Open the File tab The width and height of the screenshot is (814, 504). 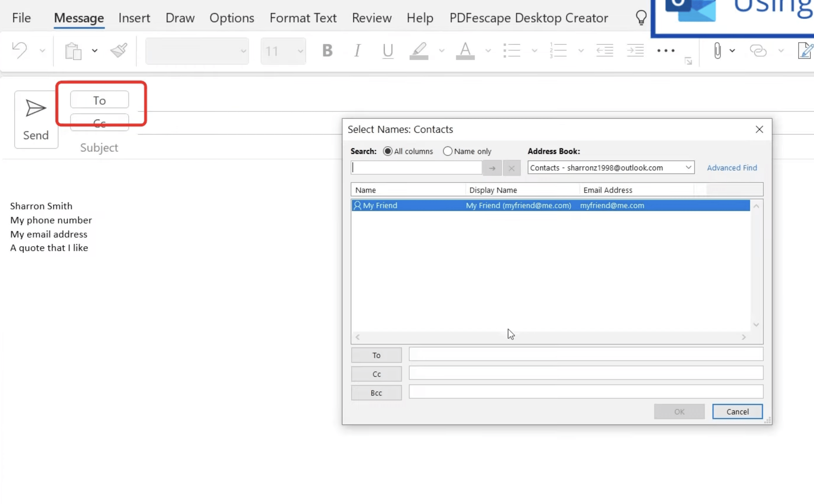coord(21,18)
